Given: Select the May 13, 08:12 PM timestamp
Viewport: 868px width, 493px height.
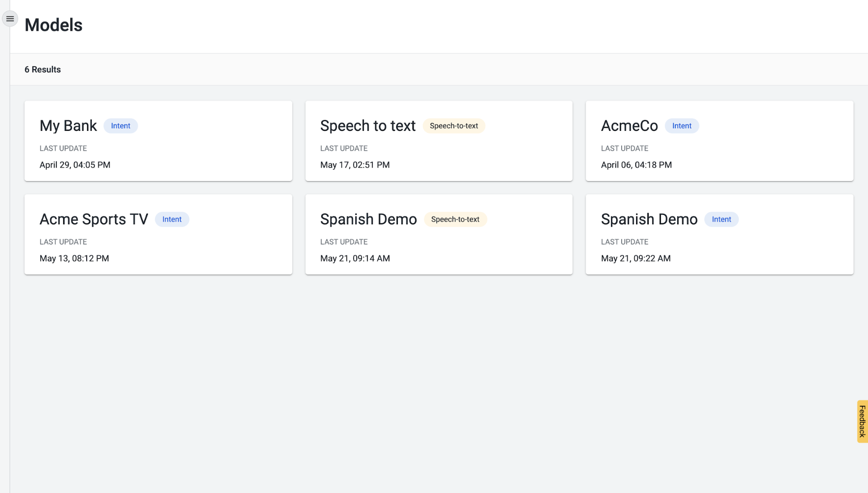Looking at the screenshot, I should [74, 258].
